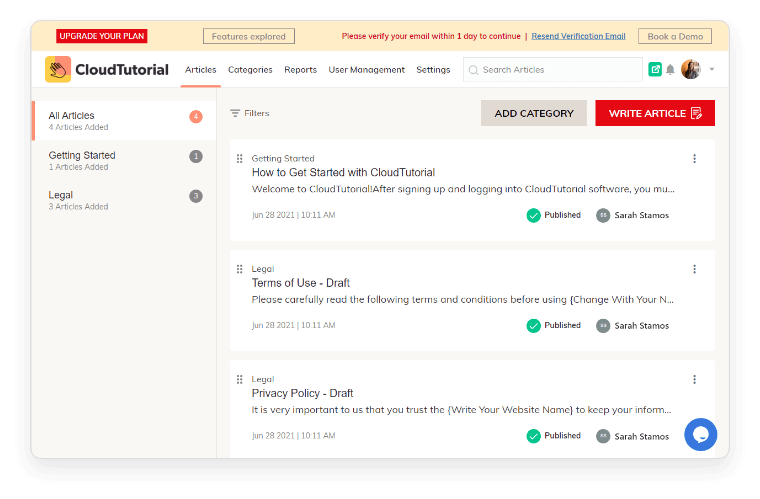Open more options for Privacy Policy article
The height and width of the screenshot is (499, 760).
(x=694, y=379)
